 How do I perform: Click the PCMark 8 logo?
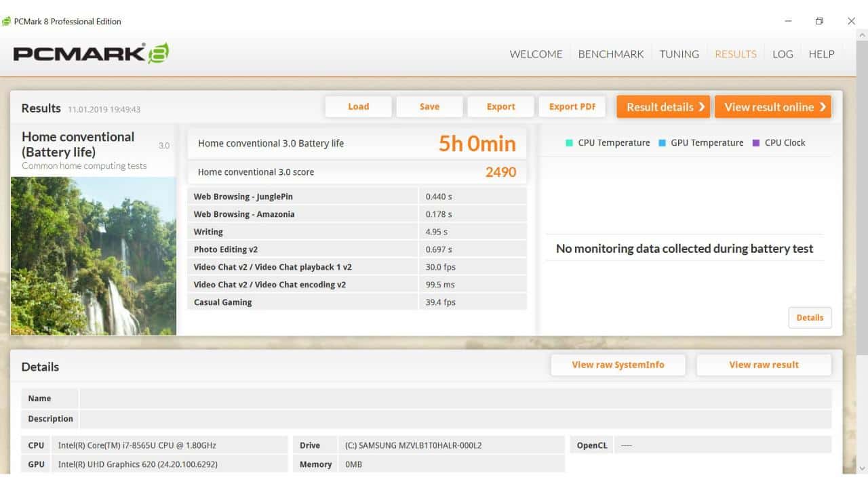[88, 52]
